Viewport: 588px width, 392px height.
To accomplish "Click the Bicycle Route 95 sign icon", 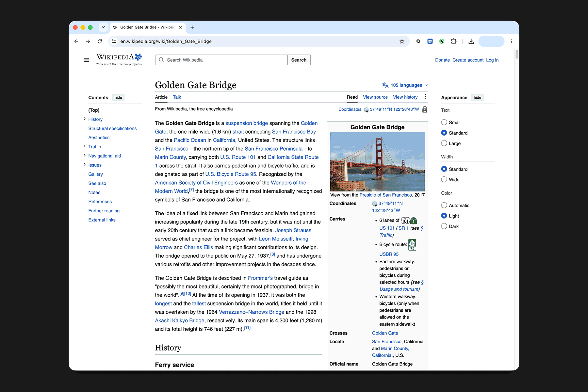I will [412, 245].
